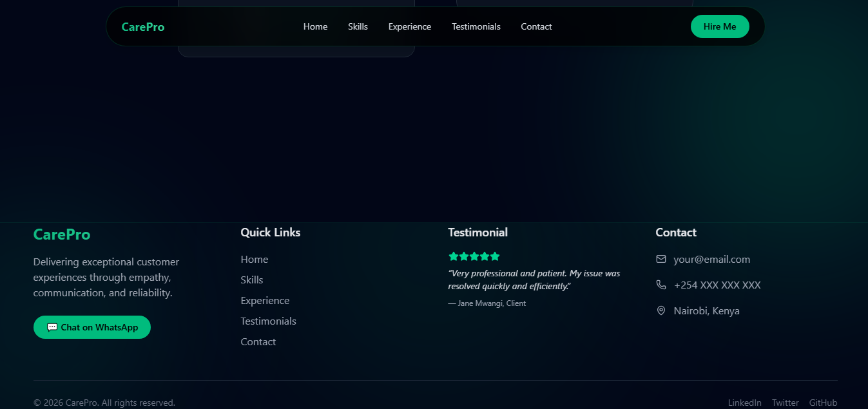This screenshot has width=868, height=409.
Task: Click the Hire Me button
Action: [720, 26]
